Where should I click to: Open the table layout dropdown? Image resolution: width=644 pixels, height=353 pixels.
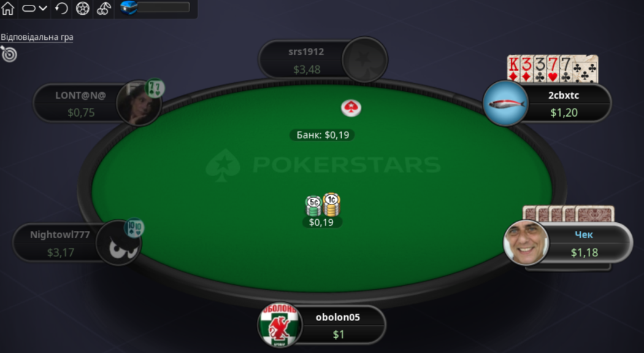[x=34, y=8]
